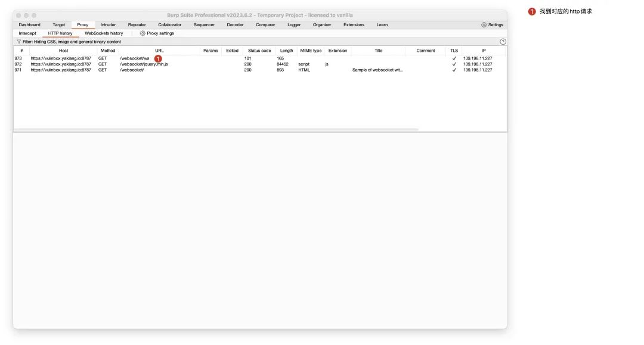Switch to the Collaborator tab
The height and width of the screenshot is (345, 644).
pos(169,25)
